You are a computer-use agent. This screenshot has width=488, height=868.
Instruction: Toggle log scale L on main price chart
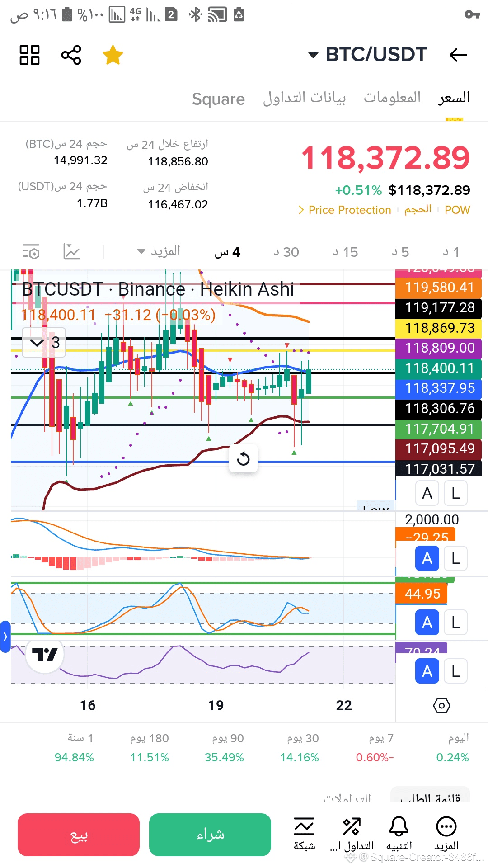click(x=455, y=493)
